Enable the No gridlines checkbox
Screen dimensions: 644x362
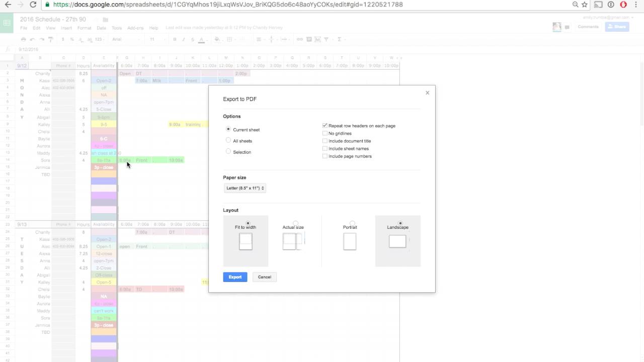pos(325,133)
